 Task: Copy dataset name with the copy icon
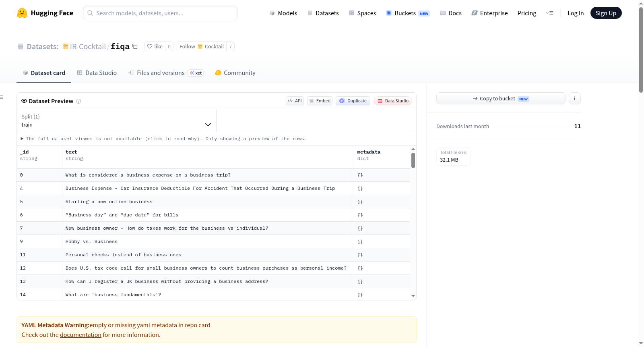tap(135, 46)
